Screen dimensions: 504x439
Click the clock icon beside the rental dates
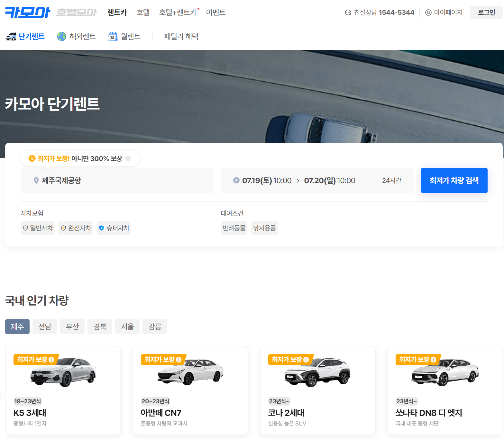coord(236,180)
